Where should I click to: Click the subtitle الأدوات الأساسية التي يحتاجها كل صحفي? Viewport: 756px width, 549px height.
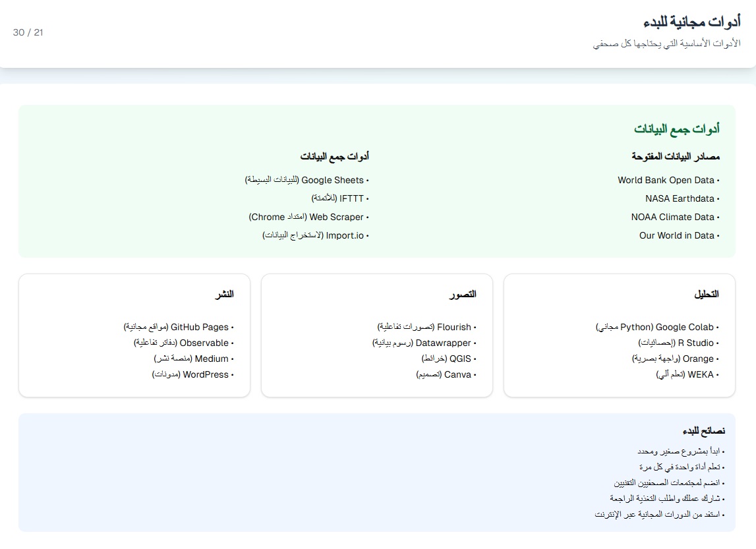(x=666, y=43)
